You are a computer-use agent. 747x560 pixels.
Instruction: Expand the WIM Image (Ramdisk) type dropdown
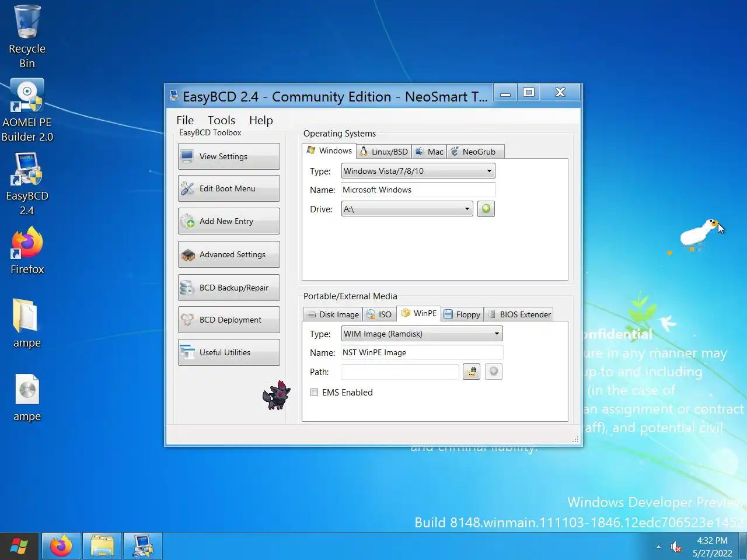point(422,334)
